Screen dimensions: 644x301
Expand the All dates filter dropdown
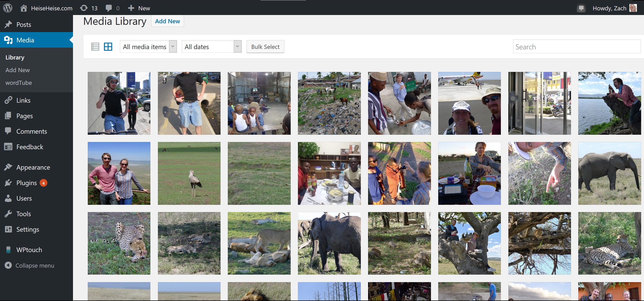pos(211,47)
